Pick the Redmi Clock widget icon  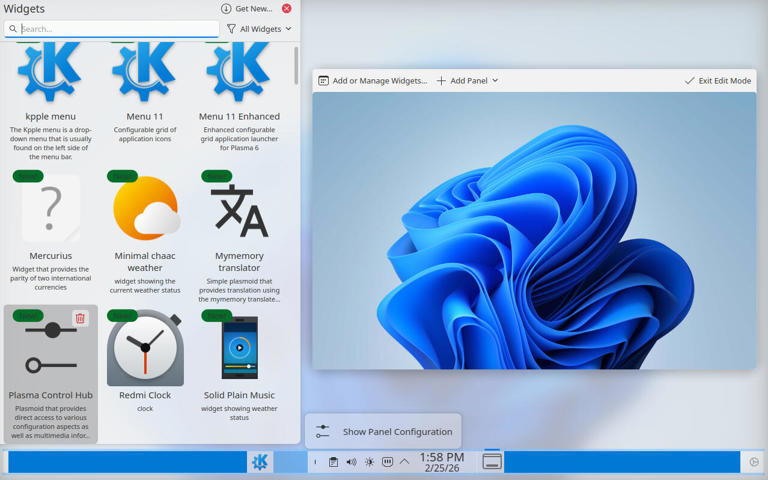pos(145,348)
